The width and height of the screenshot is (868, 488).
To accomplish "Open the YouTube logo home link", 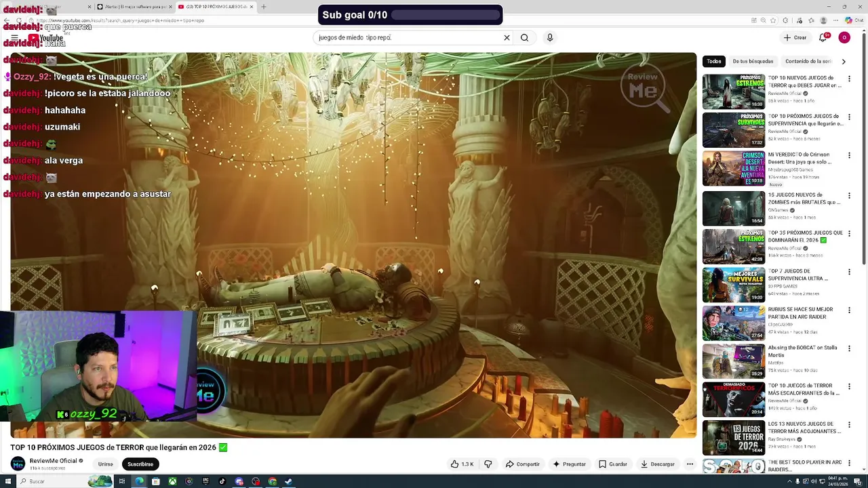I will [x=46, y=39].
